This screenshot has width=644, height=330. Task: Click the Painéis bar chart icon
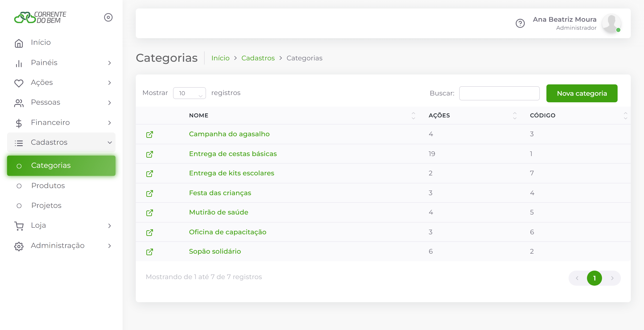(19, 63)
